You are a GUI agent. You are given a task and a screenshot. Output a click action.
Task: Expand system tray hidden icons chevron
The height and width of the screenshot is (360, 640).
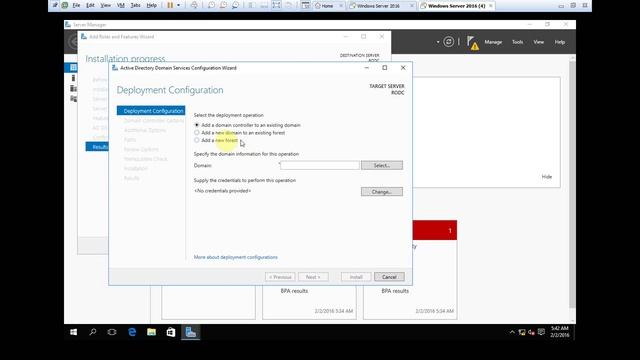click(512, 332)
